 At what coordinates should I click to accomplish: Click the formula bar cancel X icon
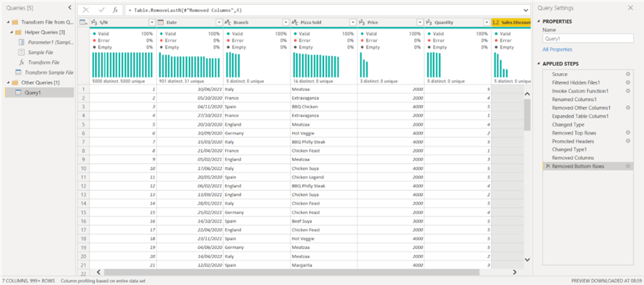click(x=85, y=10)
